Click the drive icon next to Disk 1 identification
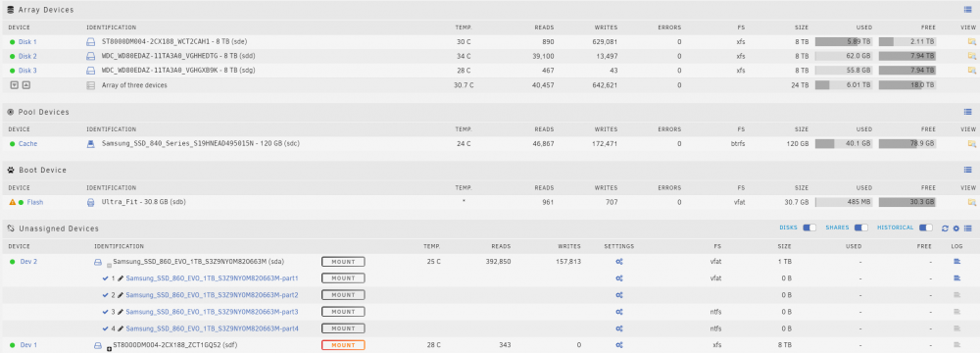Viewport: 980px width, 353px height. [90, 41]
